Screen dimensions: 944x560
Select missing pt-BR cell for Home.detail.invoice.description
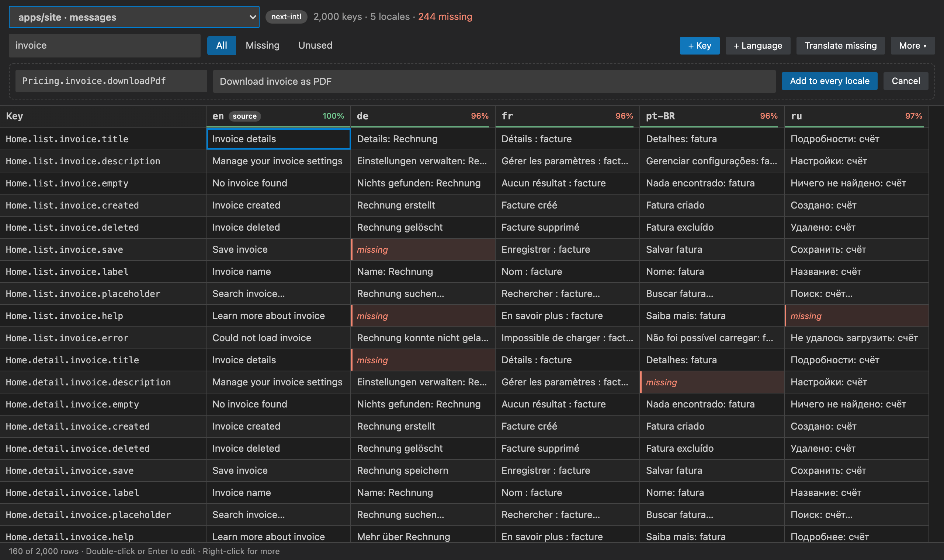coord(712,382)
